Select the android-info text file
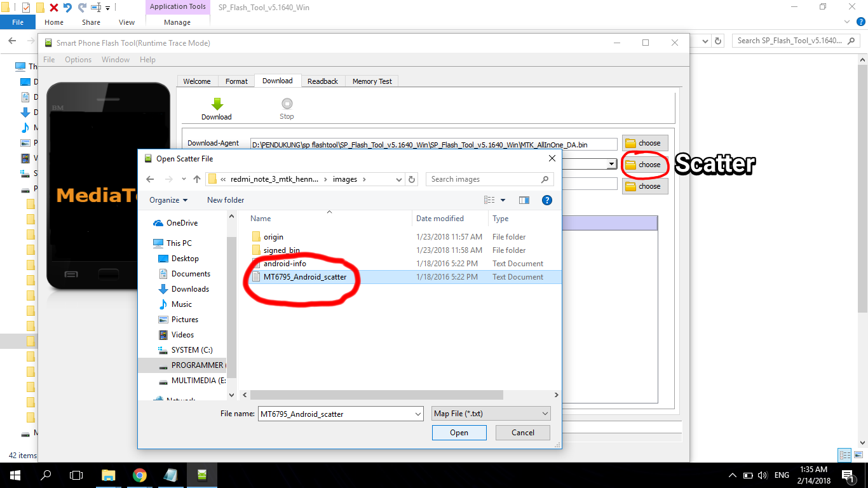Screen dimensions: 868x488 (x=285, y=264)
